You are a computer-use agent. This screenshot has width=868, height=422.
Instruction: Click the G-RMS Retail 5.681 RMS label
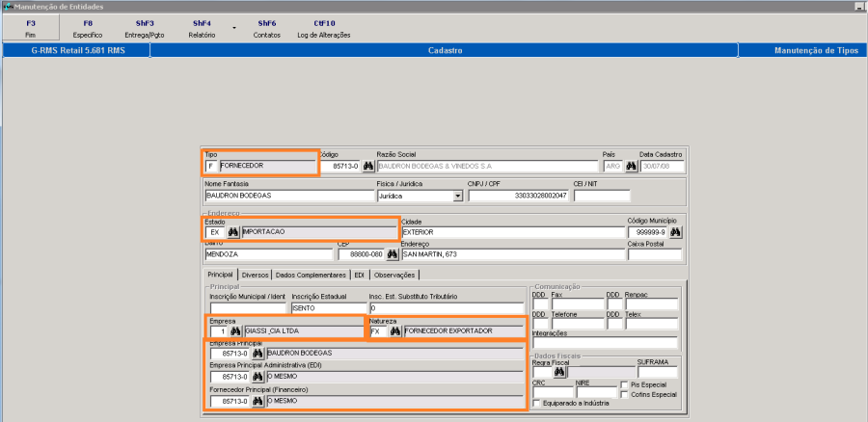tap(78, 50)
